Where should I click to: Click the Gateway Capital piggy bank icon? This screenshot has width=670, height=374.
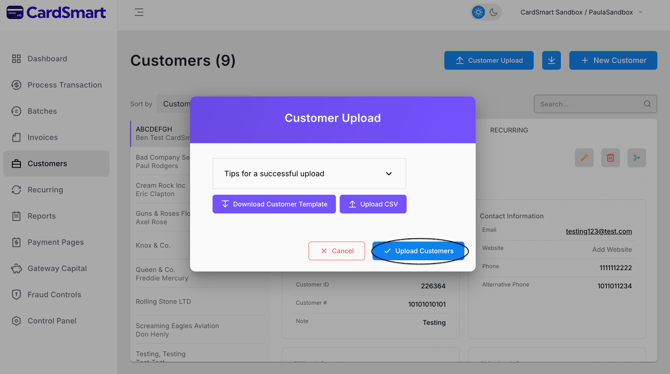16,268
